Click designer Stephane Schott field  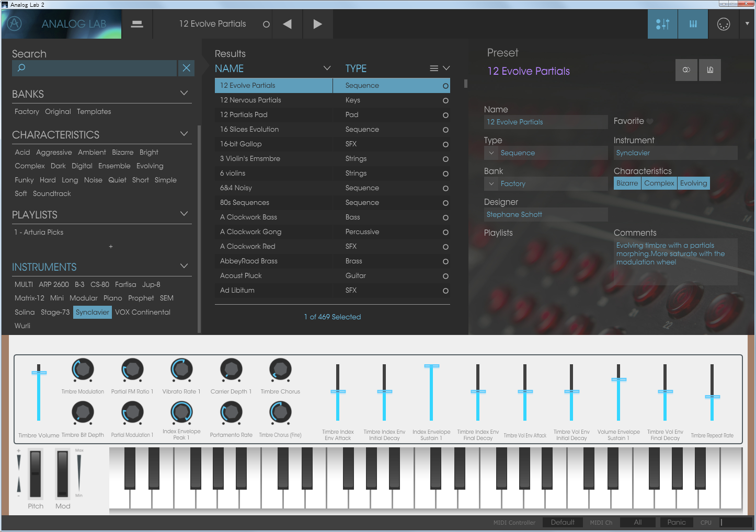point(546,214)
